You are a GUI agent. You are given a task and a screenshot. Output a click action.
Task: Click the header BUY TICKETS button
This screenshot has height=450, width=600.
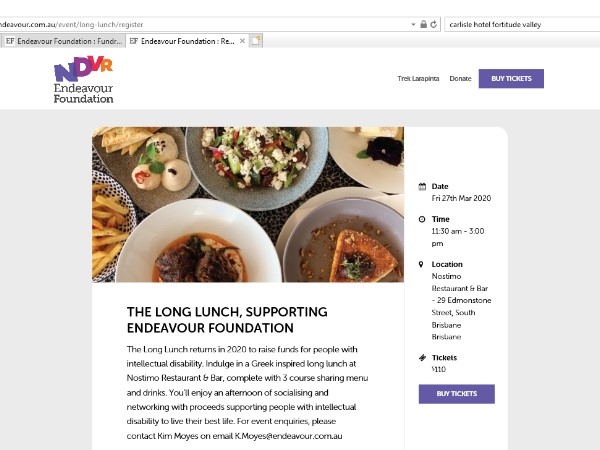click(511, 78)
